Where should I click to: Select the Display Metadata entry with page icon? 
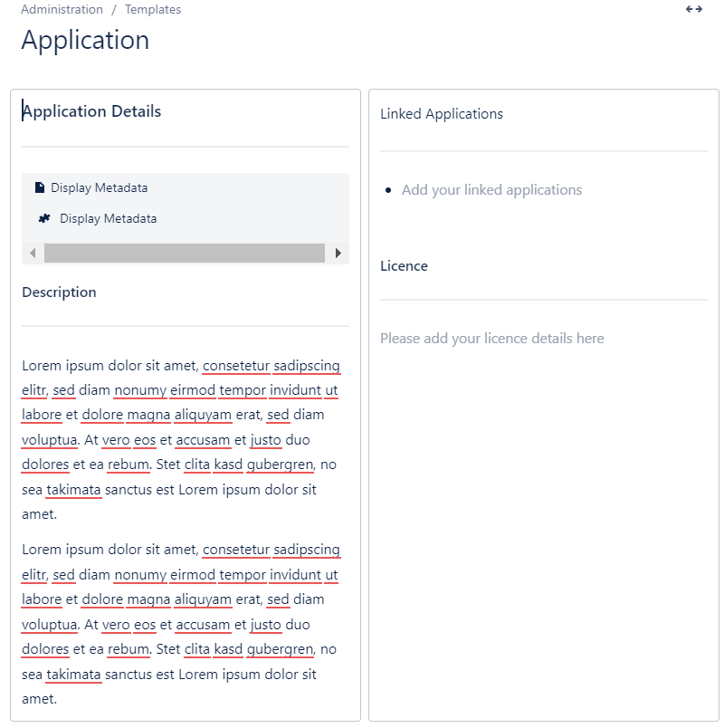pos(99,188)
